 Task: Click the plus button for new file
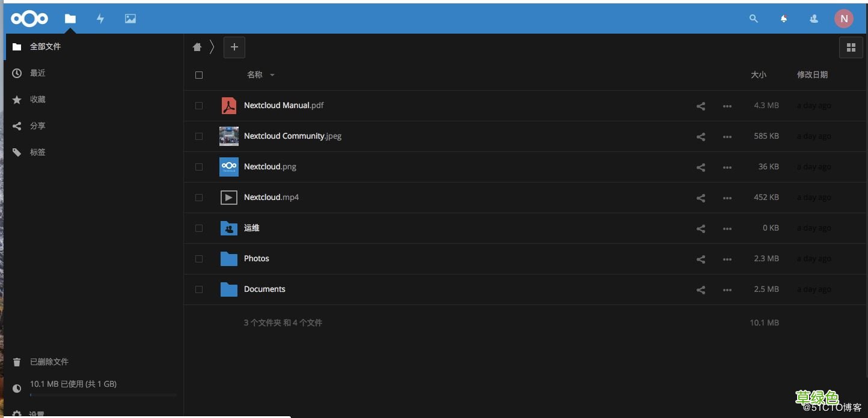(234, 47)
